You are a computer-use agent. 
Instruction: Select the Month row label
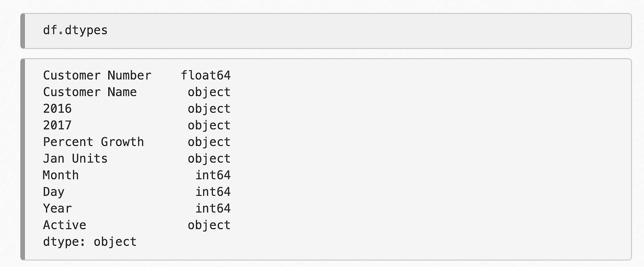(61, 175)
